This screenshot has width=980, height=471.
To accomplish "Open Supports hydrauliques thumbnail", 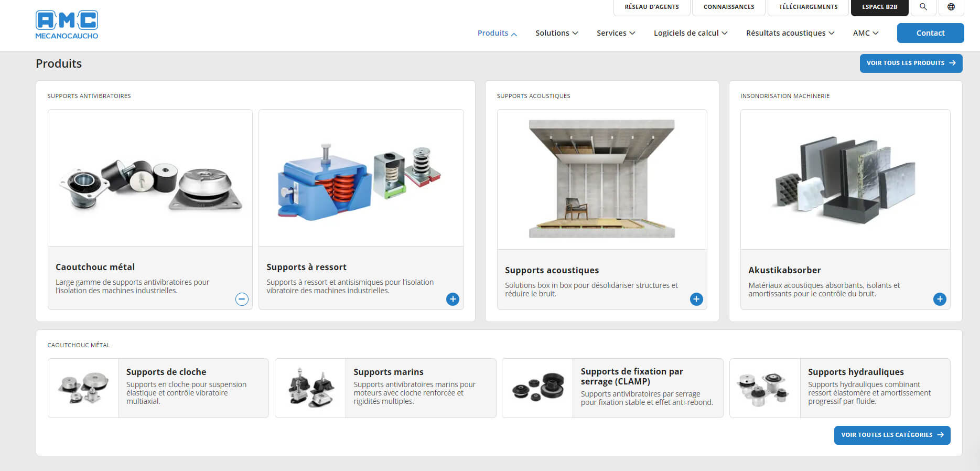I will (765, 388).
